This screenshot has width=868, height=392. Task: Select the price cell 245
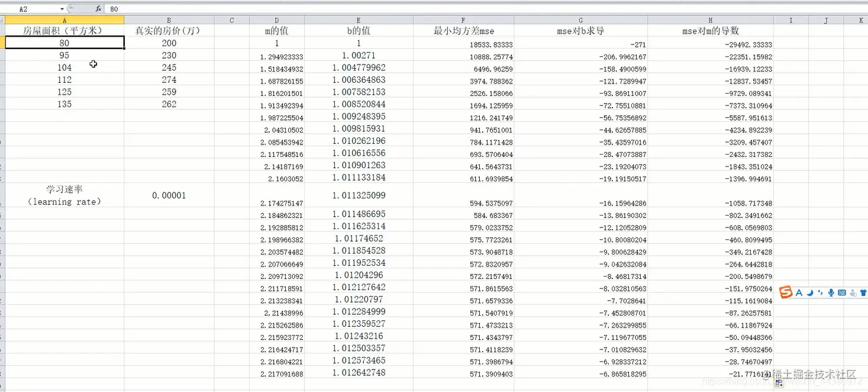click(169, 68)
